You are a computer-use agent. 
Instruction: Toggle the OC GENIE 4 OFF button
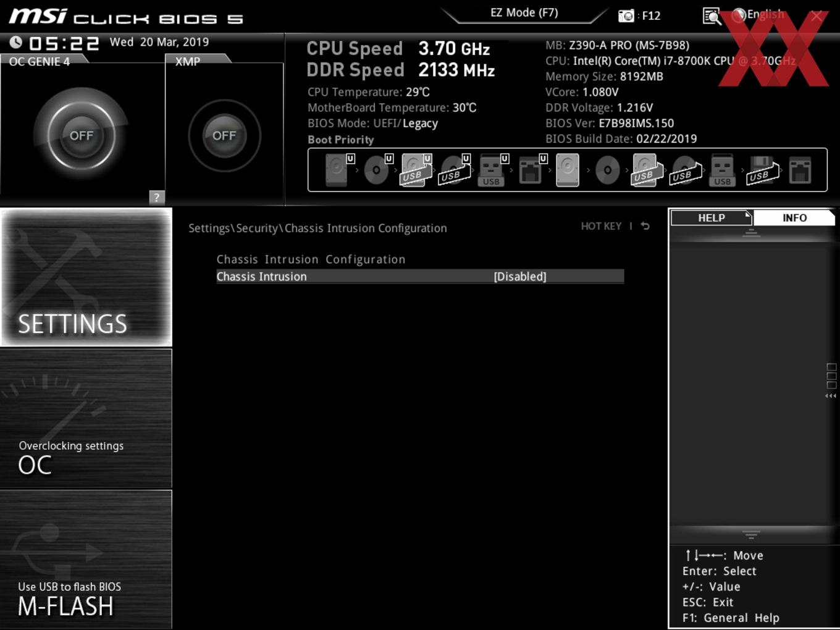click(x=82, y=135)
